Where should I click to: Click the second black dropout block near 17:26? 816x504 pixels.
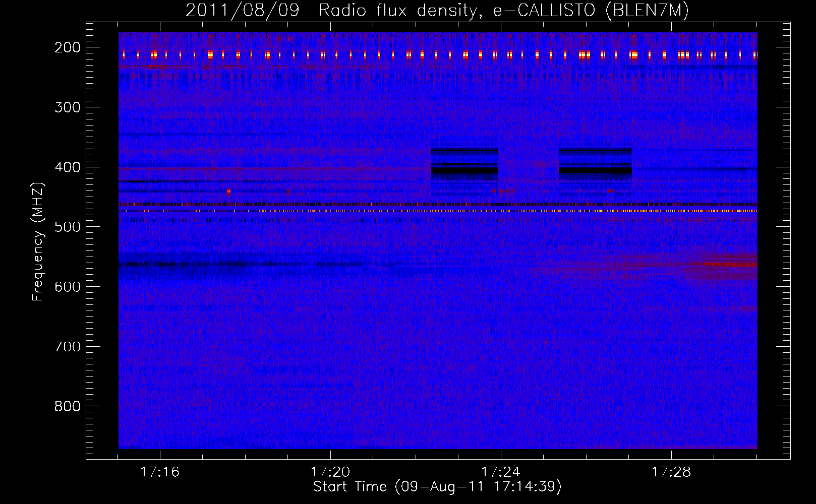point(595,164)
